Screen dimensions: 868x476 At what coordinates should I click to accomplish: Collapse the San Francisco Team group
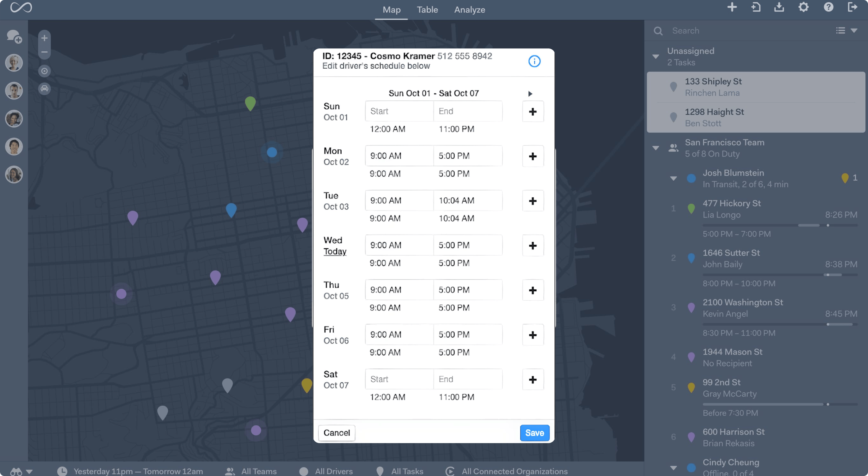coord(655,148)
